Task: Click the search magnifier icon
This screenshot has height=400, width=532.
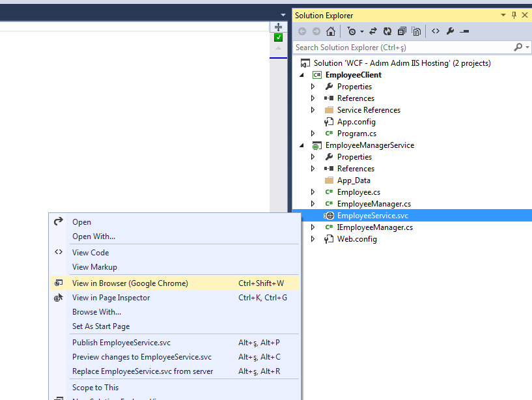Action: click(x=518, y=47)
